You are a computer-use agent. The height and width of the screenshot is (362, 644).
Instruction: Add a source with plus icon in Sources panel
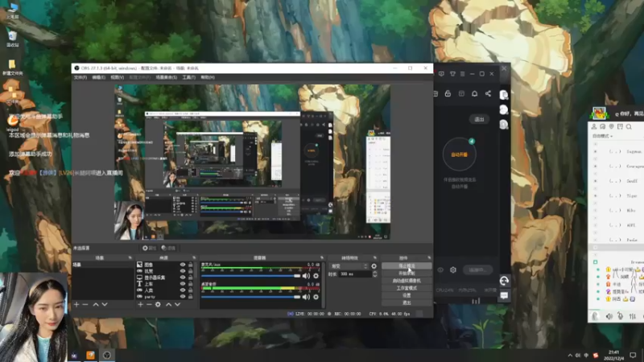tap(140, 305)
